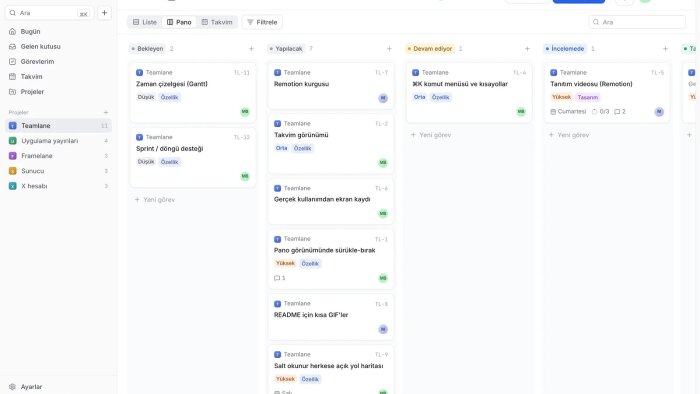Screen dimensions: 700x394
Task: Switch to Liste view tab
Action: 145,22
